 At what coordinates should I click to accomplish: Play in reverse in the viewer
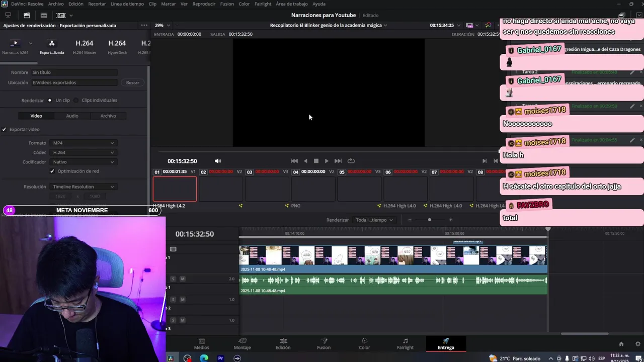305,161
